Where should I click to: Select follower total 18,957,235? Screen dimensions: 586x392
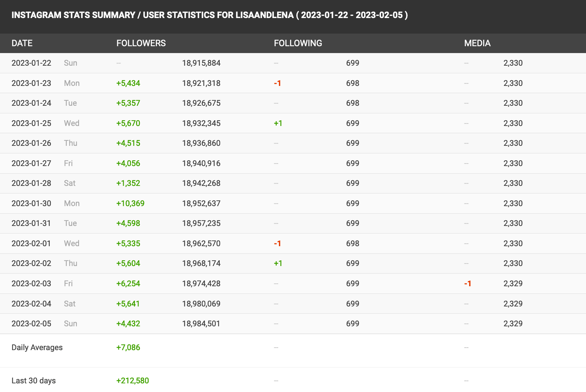pyautogui.click(x=201, y=223)
